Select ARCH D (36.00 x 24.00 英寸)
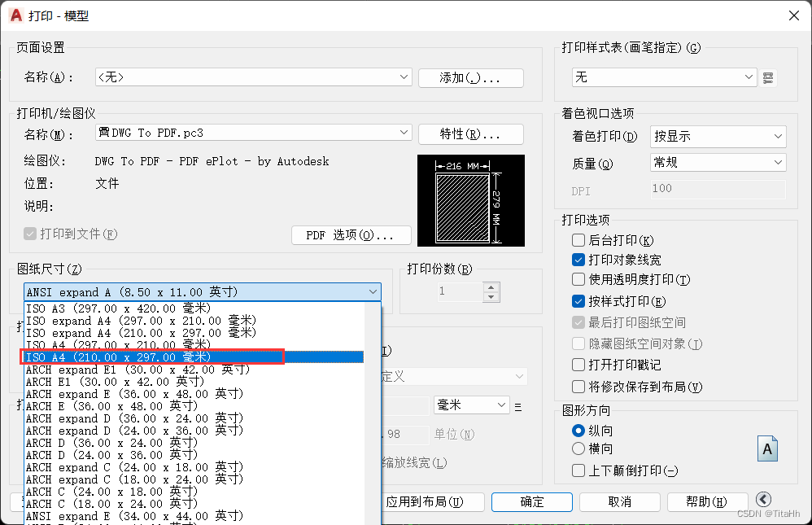Screen dimensions: 812x525 (194, 443)
